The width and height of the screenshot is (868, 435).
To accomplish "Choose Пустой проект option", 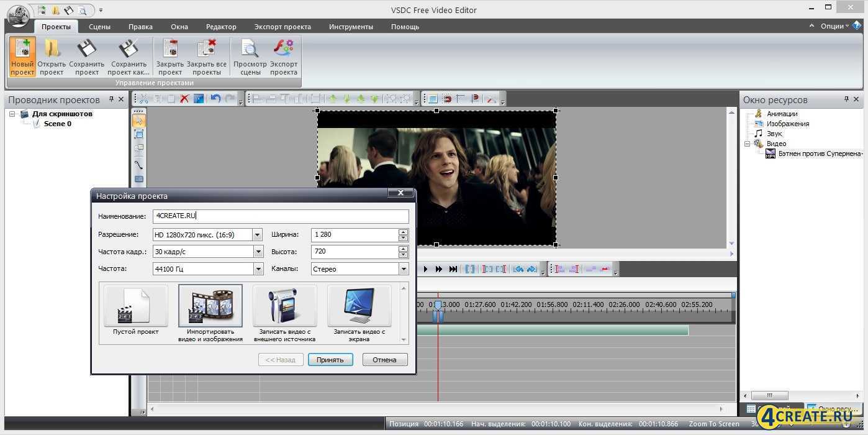I will click(x=135, y=310).
